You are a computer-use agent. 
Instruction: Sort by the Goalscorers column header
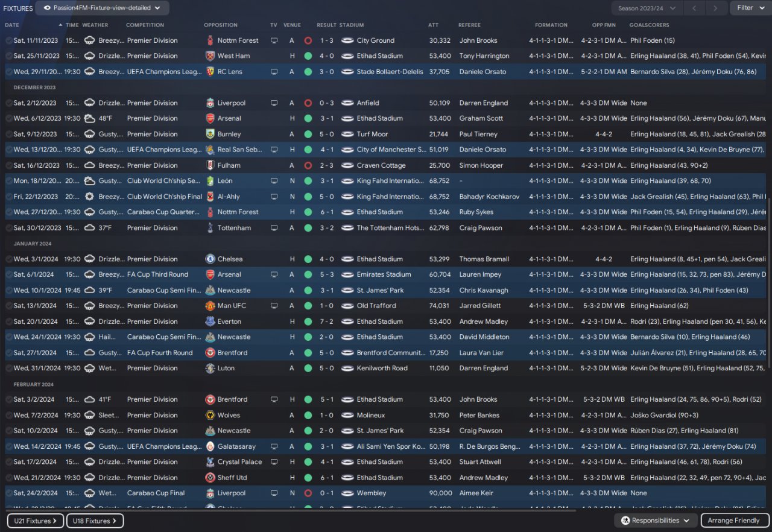(649, 25)
